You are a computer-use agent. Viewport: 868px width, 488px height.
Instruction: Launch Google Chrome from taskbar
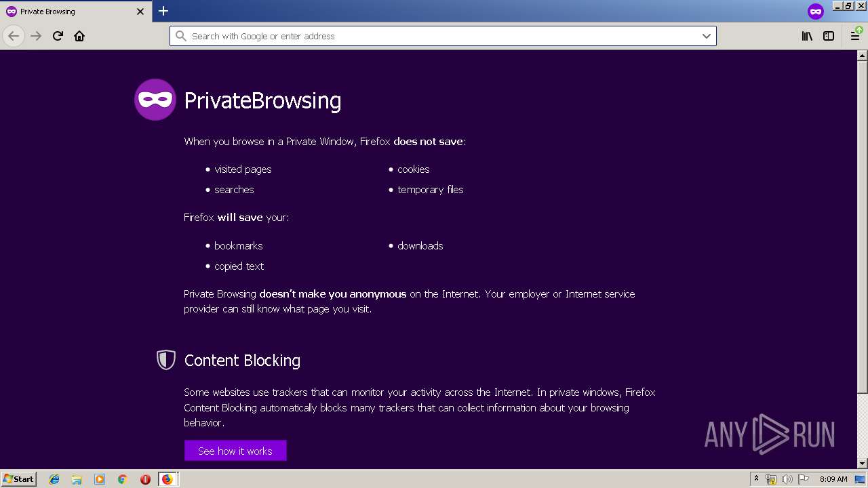coord(123,479)
